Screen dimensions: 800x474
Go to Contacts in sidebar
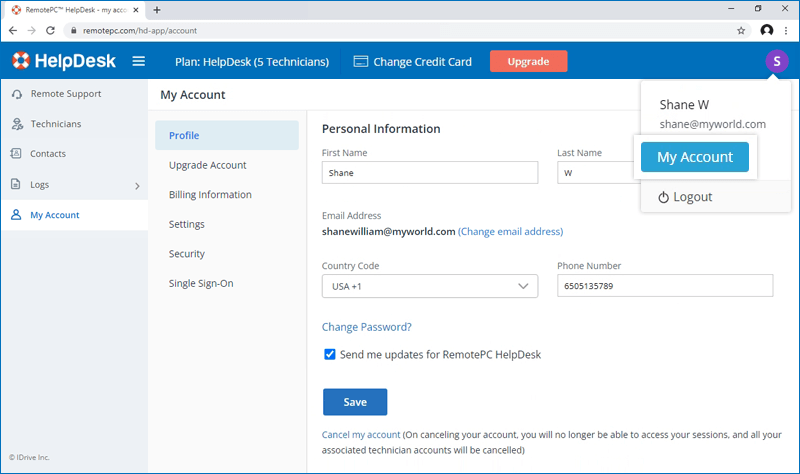(48, 154)
